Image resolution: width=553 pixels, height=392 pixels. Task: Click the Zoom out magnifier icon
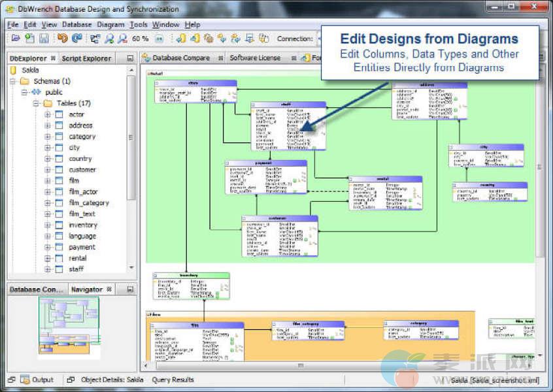click(x=122, y=39)
